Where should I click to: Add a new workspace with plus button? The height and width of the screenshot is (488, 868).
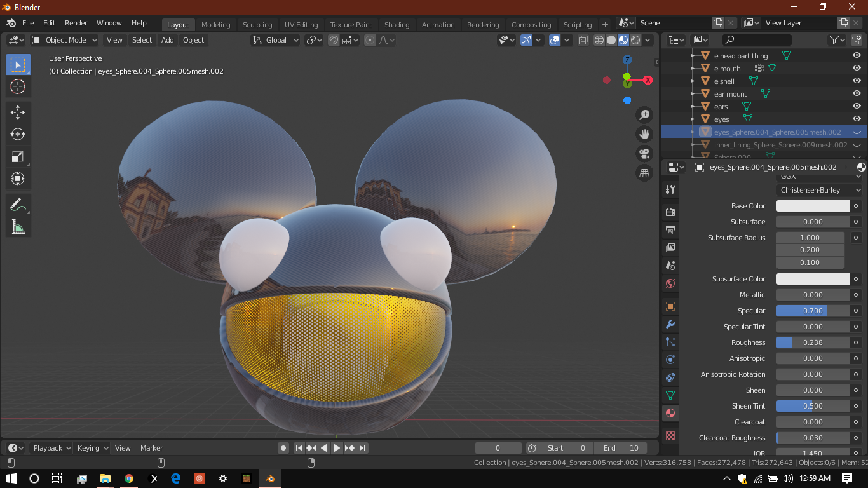(605, 25)
